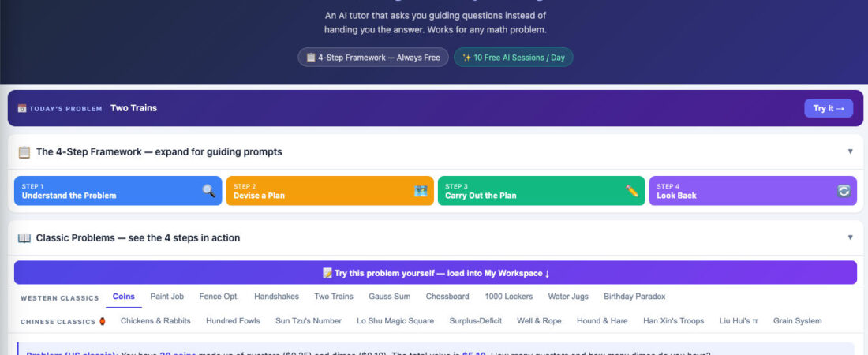Open the Water Jugs tab

(x=568, y=297)
